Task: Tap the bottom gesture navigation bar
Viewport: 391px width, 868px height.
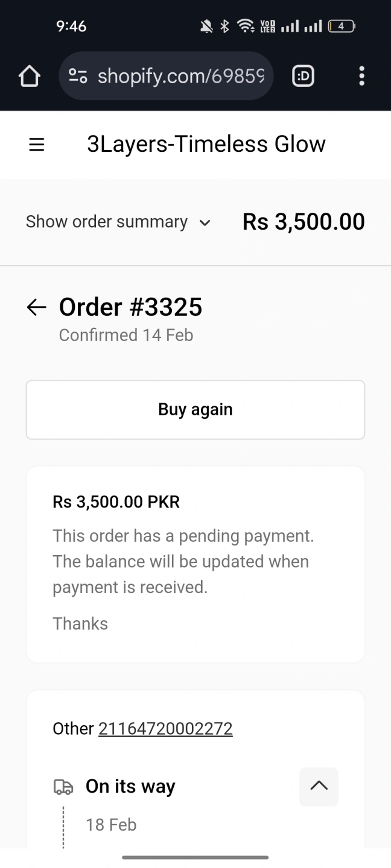Action: pos(195,857)
